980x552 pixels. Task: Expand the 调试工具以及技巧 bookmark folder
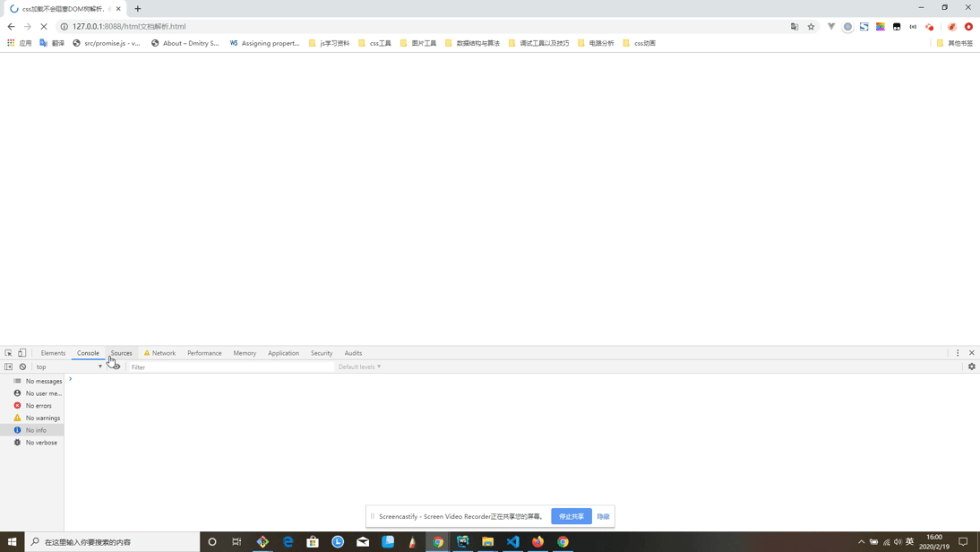538,43
